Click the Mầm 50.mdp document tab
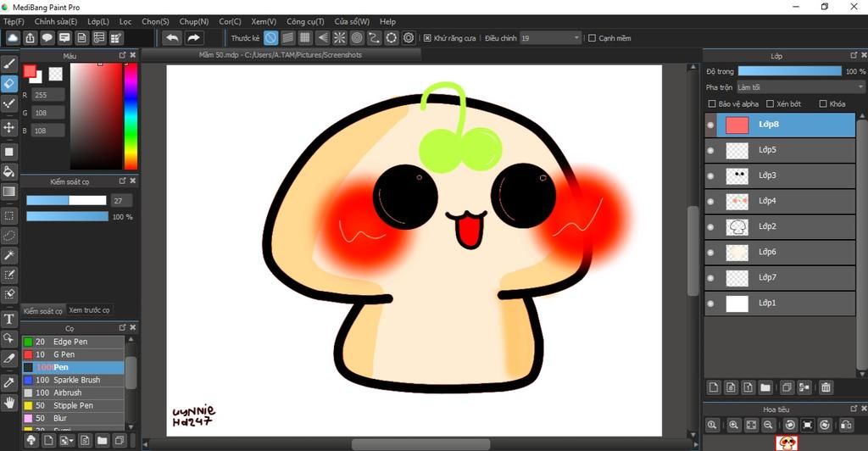 coord(281,55)
